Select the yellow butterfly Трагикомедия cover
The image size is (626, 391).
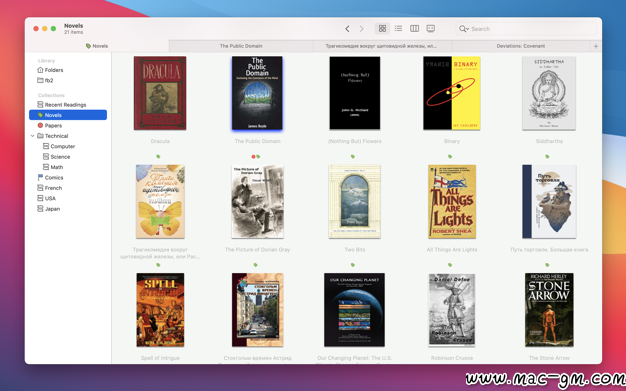[160, 202]
